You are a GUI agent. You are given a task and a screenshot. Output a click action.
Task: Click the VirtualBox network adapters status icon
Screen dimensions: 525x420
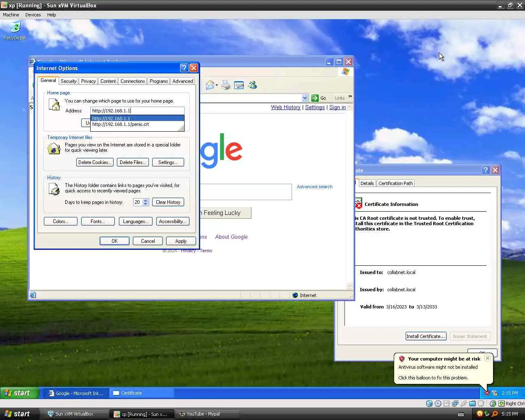click(455, 404)
